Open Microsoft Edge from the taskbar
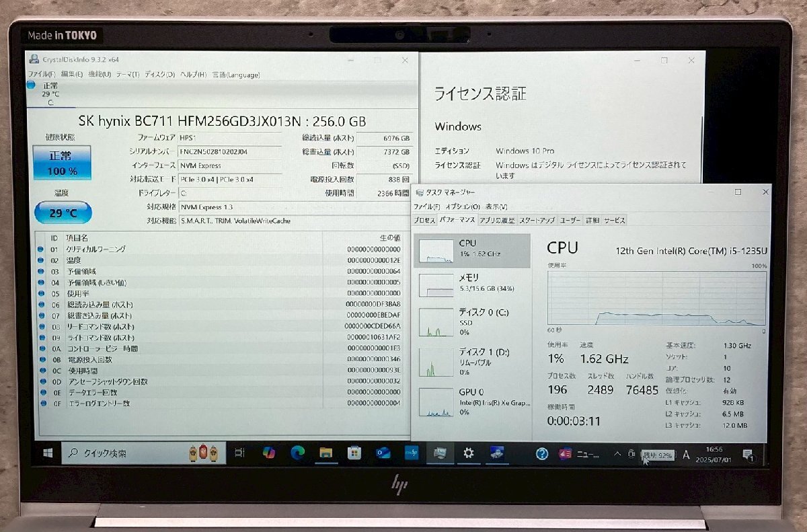 [297, 453]
